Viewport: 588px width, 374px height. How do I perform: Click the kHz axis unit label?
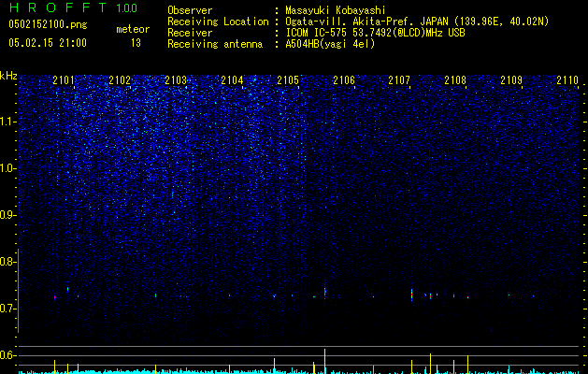coord(8,76)
